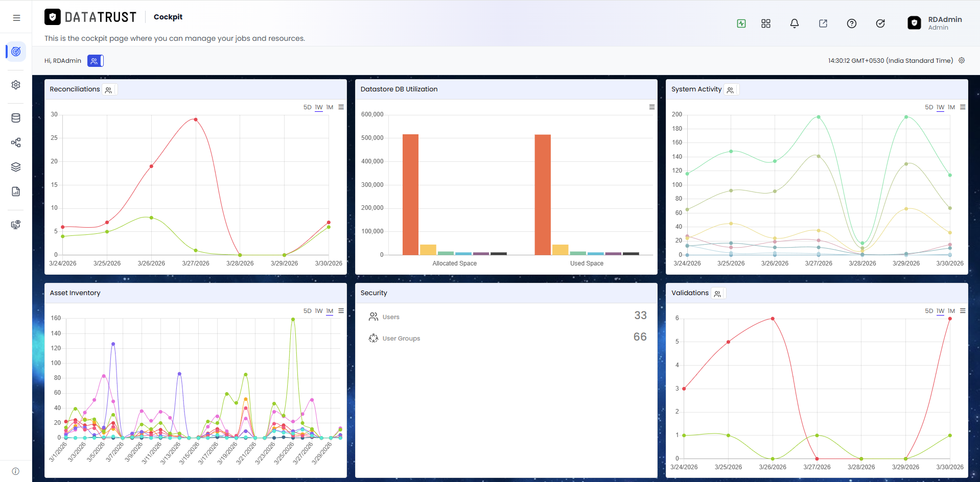This screenshot has width=980, height=482.
Task: Open the settings gear in sidebar
Action: coord(16,85)
